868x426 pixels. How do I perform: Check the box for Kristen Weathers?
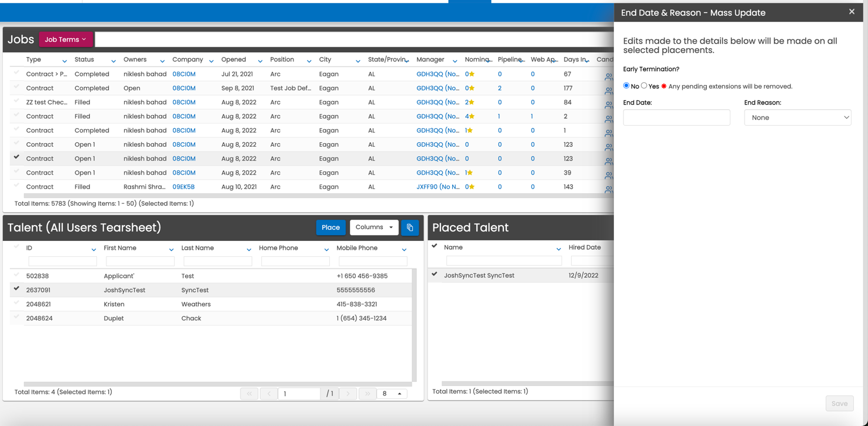click(x=16, y=303)
